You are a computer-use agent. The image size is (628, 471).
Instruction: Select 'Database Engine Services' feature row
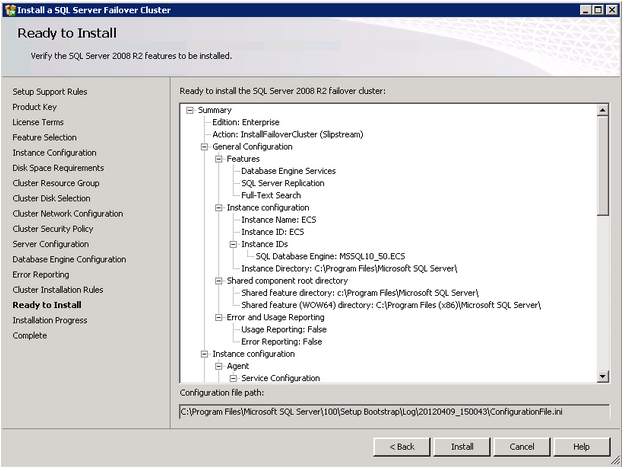pyautogui.click(x=288, y=171)
